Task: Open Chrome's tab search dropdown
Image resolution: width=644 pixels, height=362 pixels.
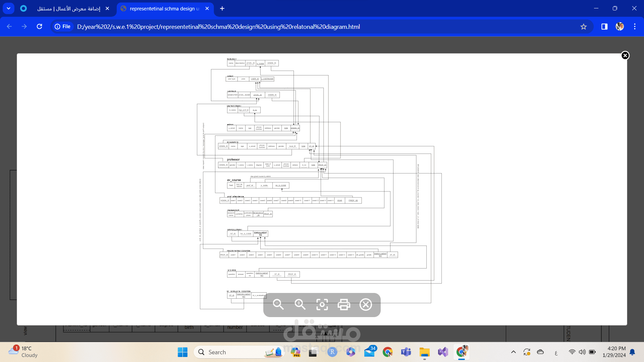Action: click(x=9, y=8)
